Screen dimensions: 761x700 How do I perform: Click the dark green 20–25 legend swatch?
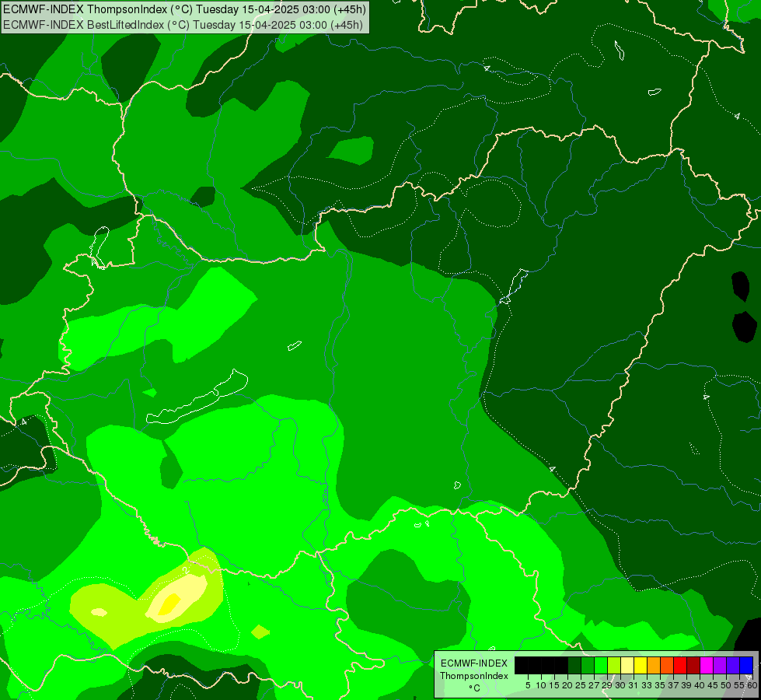tap(574, 665)
